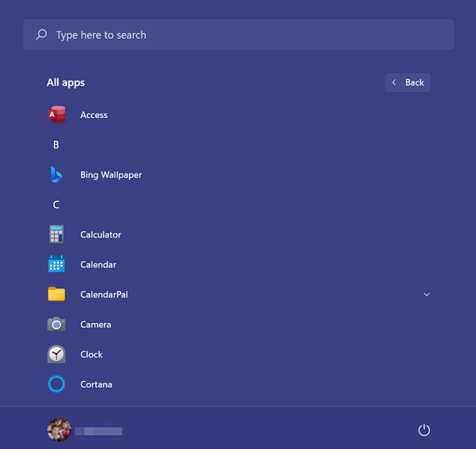Click the power button icon
Image resolution: width=476 pixels, height=449 pixels.
(424, 430)
